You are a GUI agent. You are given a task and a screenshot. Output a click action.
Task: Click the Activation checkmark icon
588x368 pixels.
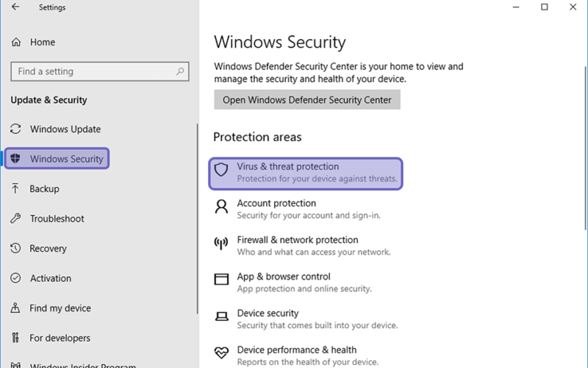tap(15, 278)
